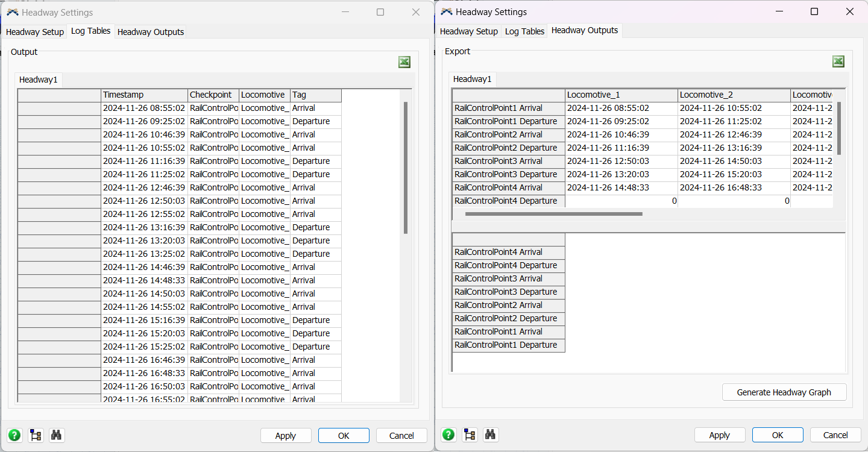The width and height of the screenshot is (868, 452).
Task: Click the horizontal scrollbar under the Export table
Action: [x=553, y=214]
